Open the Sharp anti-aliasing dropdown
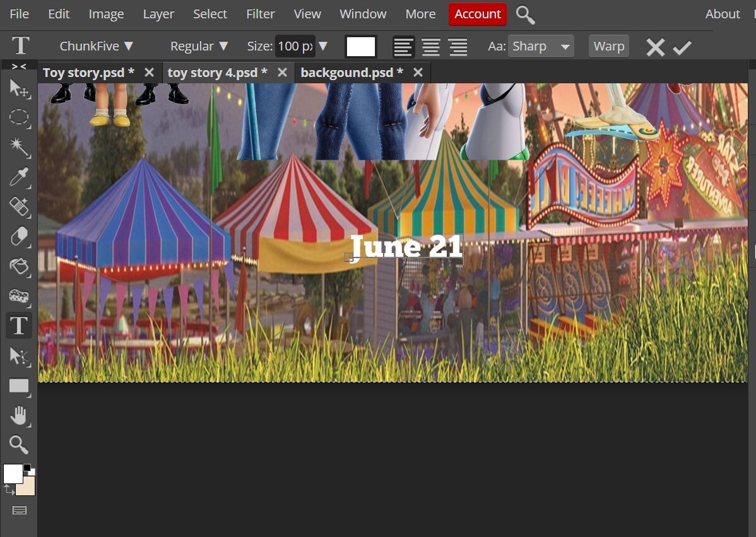756x537 pixels. pyautogui.click(x=540, y=46)
